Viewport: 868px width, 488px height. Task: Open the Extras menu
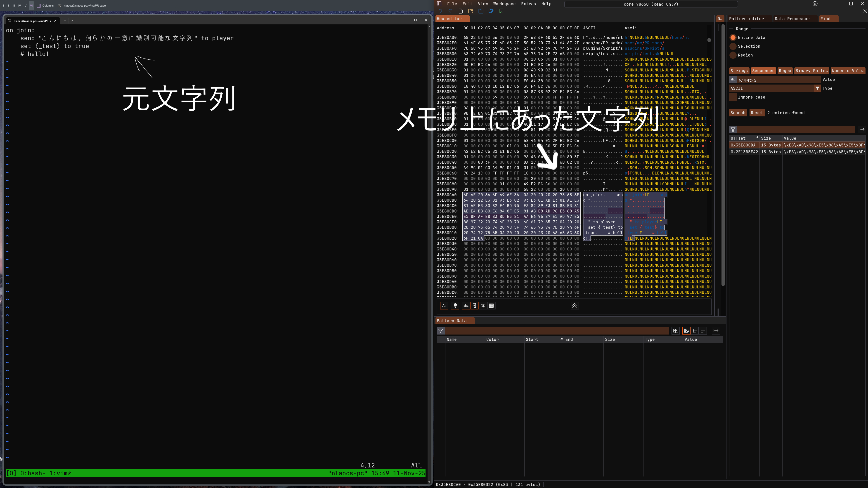528,4
